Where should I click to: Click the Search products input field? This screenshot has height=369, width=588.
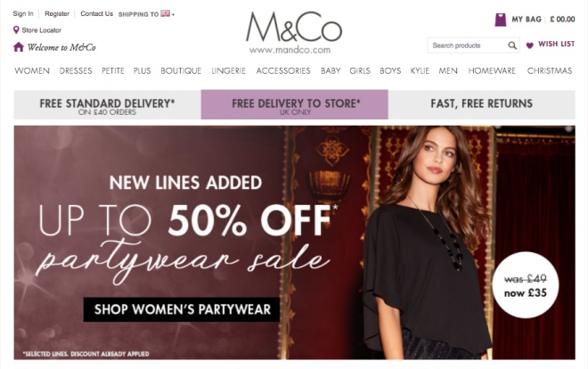pos(467,45)
